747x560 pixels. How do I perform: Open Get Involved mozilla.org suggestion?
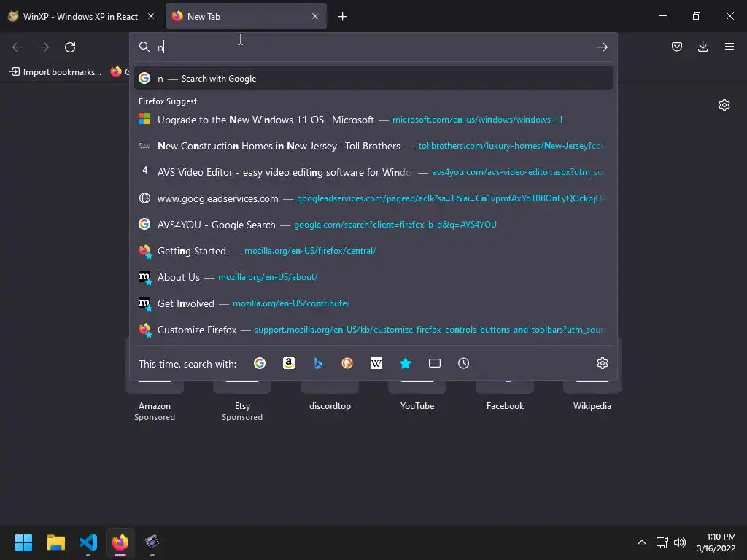[373, 303]
